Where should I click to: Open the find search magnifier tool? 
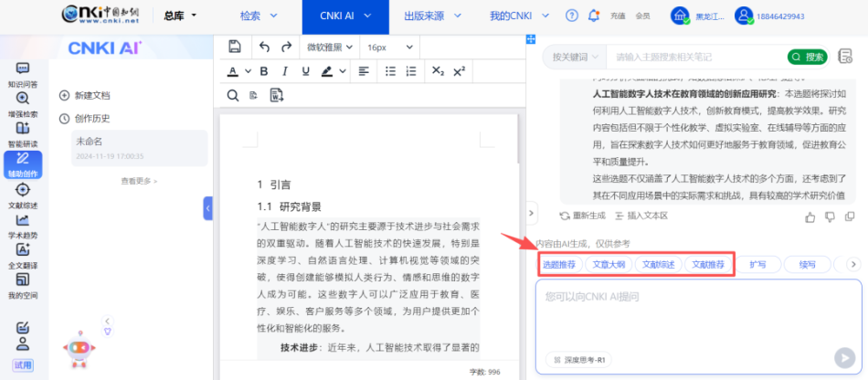pyautogui.click(x=232, y=94)
